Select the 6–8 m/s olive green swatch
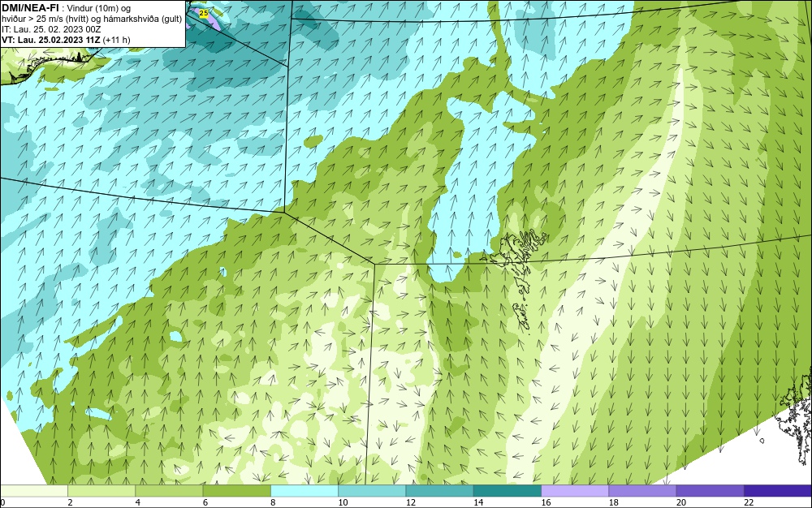812x508 pixels. pos(236,491)
